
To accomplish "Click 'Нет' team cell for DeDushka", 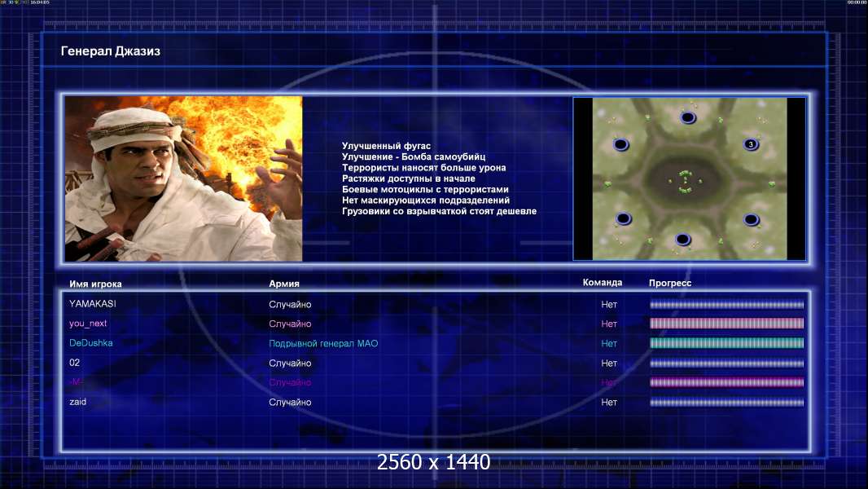I will pos(609,344).
